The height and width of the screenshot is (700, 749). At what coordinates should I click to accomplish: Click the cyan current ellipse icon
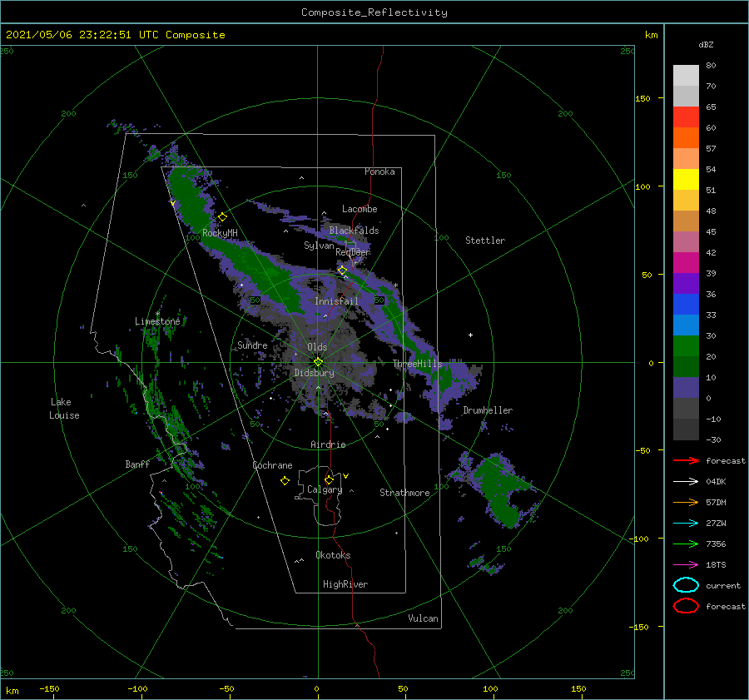pos(686,585)
